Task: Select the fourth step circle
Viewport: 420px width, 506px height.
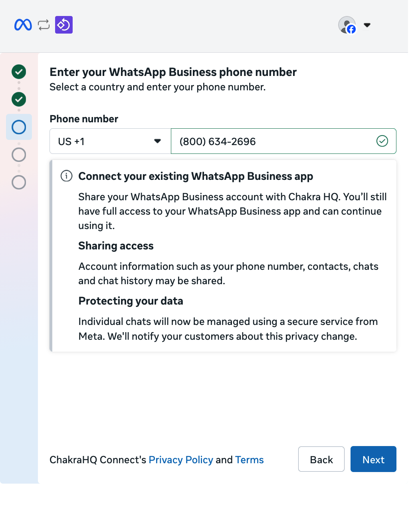Action: coord(19,155)
